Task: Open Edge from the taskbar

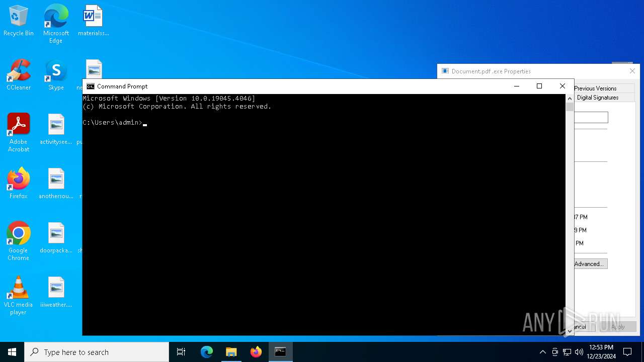Action: (x=207, y=352)
